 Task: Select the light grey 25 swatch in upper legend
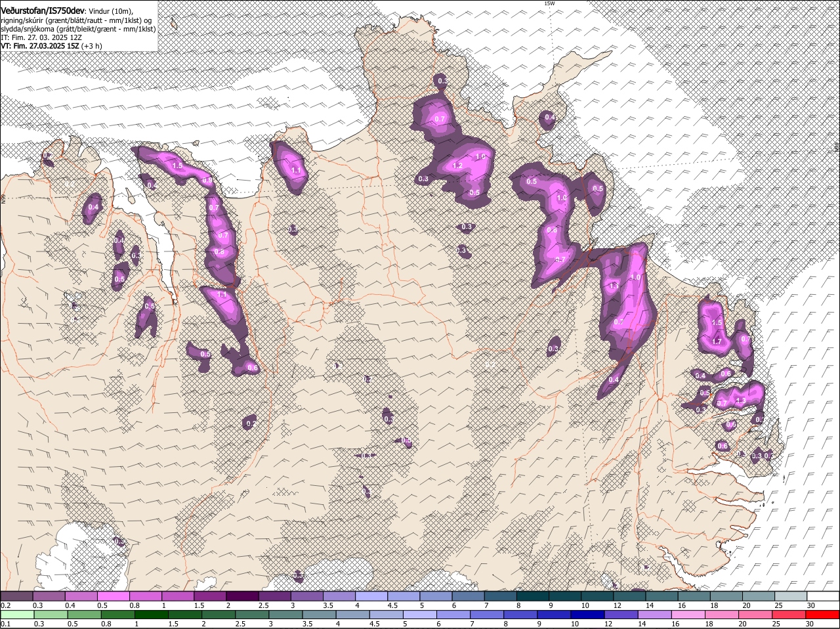[791, 596]
